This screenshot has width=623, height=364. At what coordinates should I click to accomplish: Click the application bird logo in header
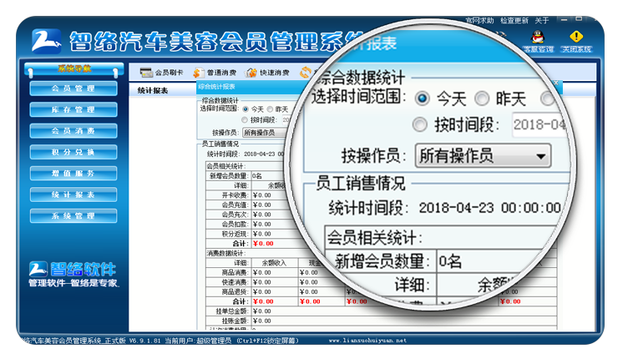47,41
